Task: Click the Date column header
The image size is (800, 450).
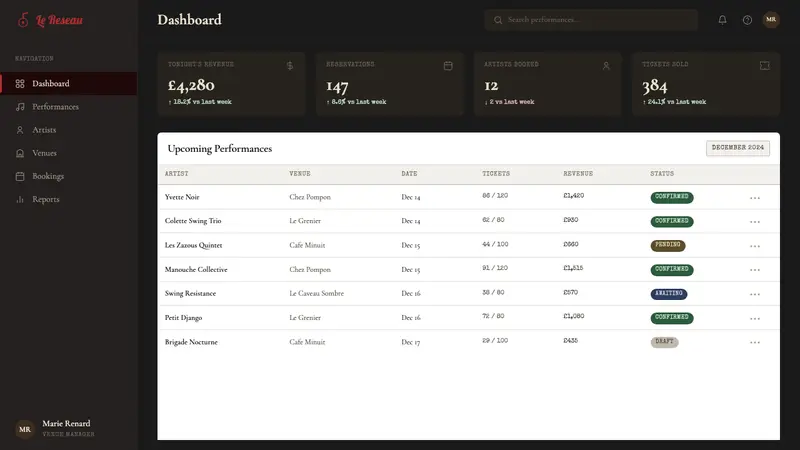Action: point(409,174)
